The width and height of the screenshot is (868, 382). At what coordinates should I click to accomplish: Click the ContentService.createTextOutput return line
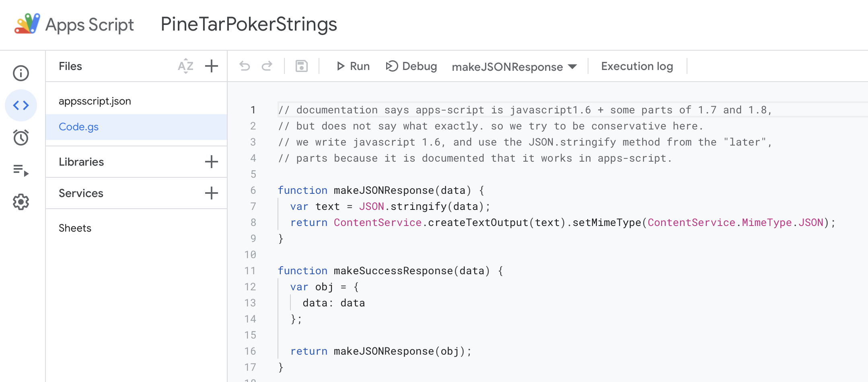563,222
